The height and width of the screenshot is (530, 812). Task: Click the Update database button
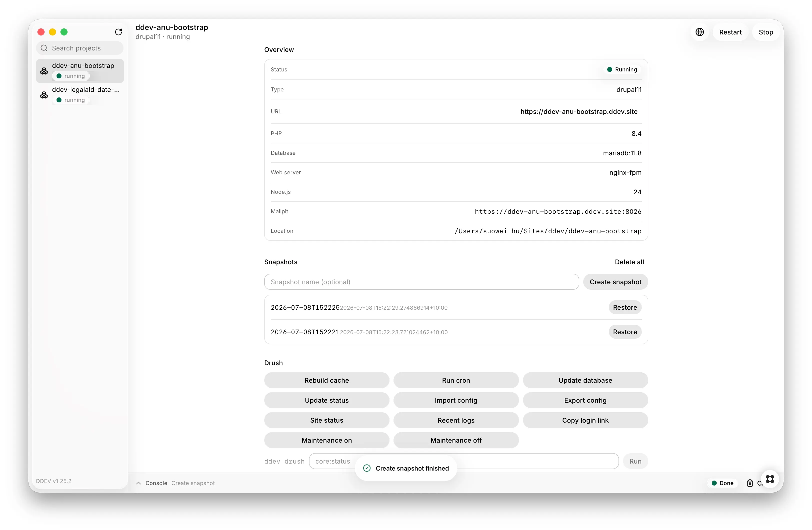(585, 380)
